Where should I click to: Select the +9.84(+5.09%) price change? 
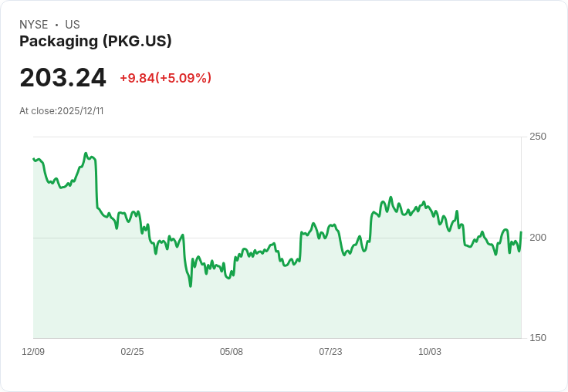coord(165,78)
